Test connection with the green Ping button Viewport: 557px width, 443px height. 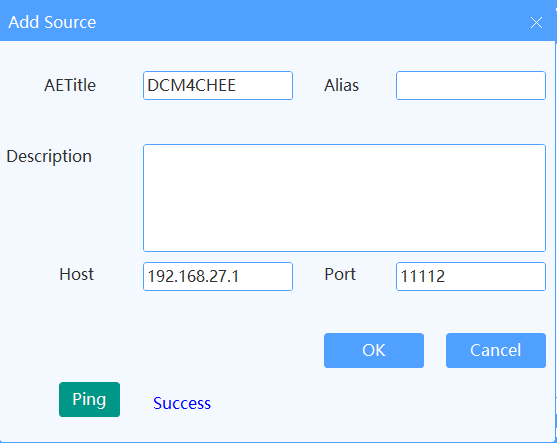point(89,399)
